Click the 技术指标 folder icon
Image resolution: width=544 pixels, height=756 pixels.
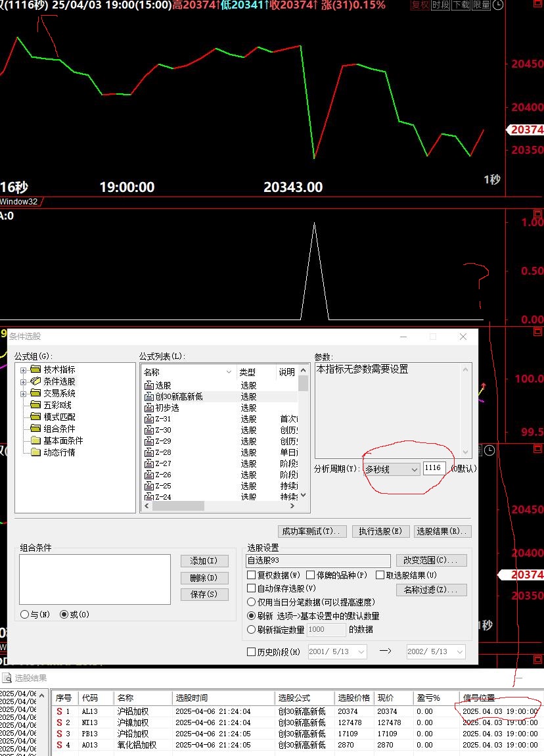tap(35, 369)
